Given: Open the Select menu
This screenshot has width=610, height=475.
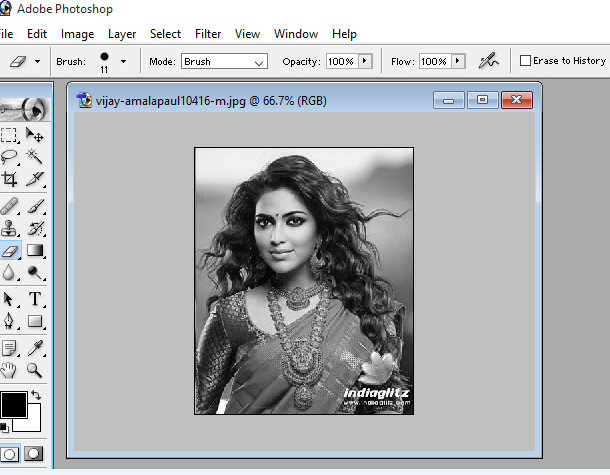Looking at the screenshot, I should pyautogui.click(x=165, y=34).
